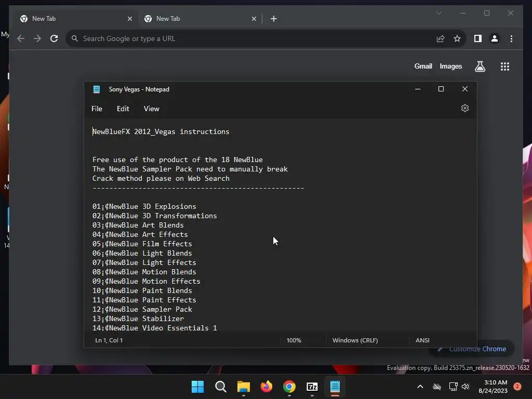532x399 pixels.
Task: Open File Explorer from taskbar
Action: 243,387
